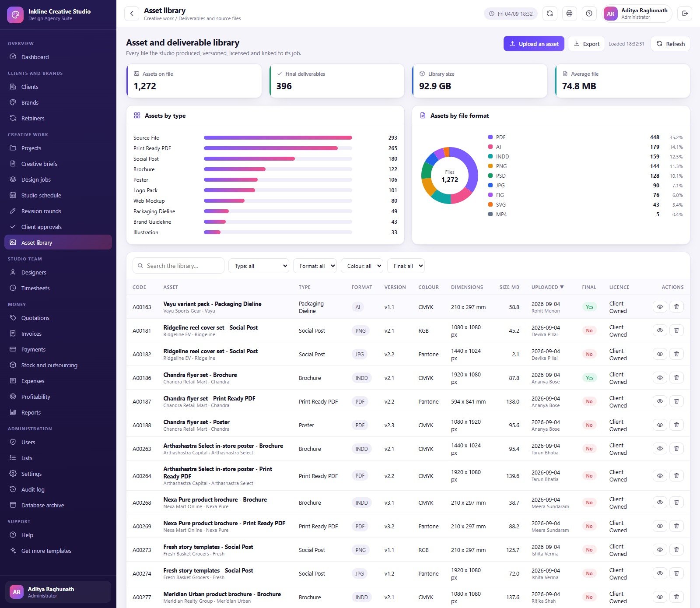Click the clock icon beside Fri 04/09 18:32
The width and height of the screenshot is (700, 608).
pos(492,14)
